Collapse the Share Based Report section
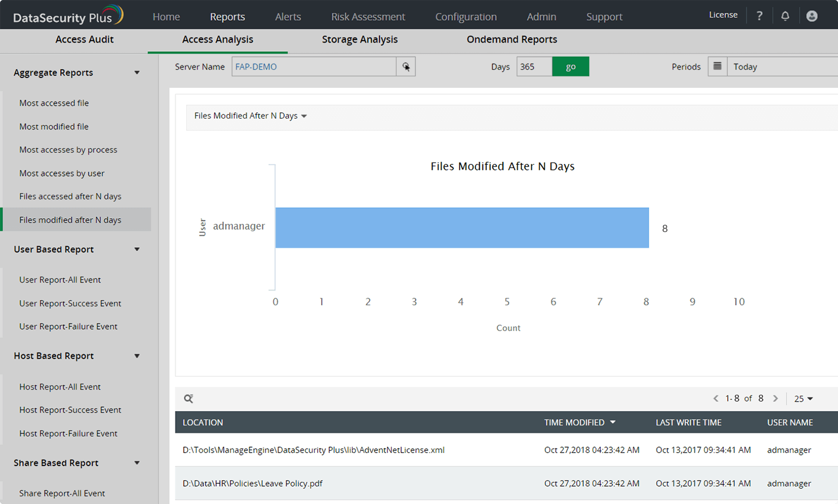The width and height of the screenshot is (838, 504). (137, 463)
